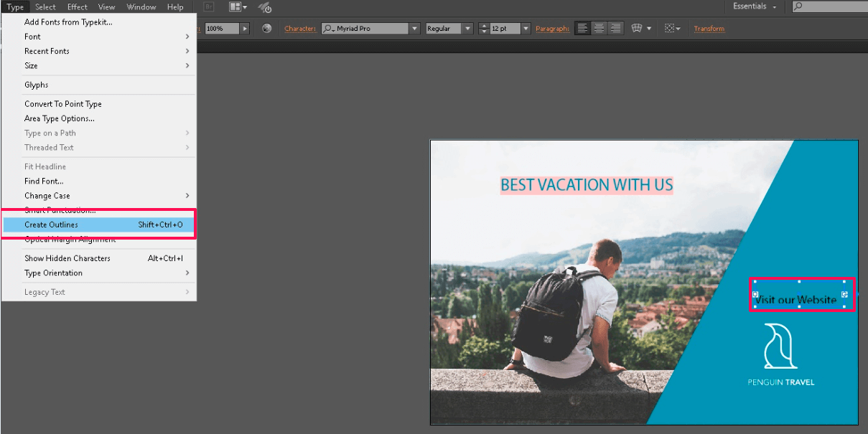Click the Transform link in the control bar
Viewport: 868px width, 434px height.
click(x=709, y=29)
